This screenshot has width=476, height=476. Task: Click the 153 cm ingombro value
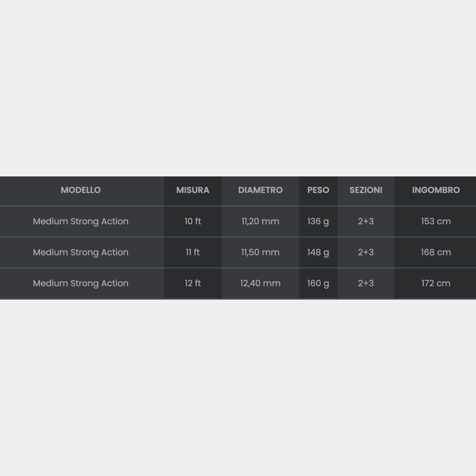[436, 221]
